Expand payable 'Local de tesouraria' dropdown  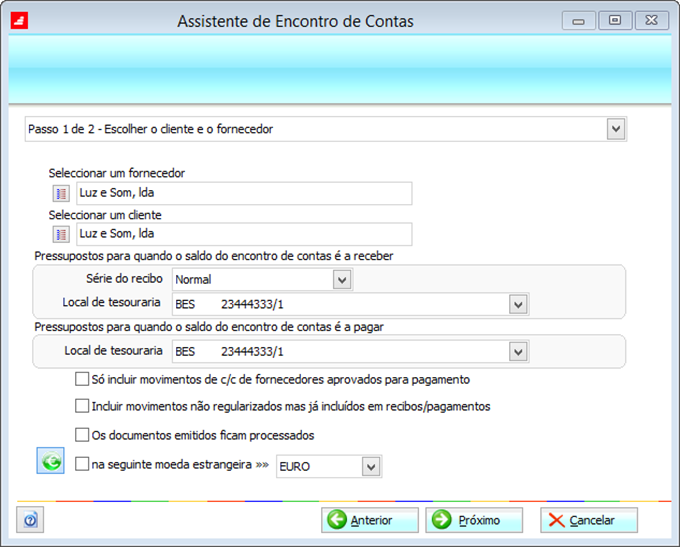coord(518,352)
